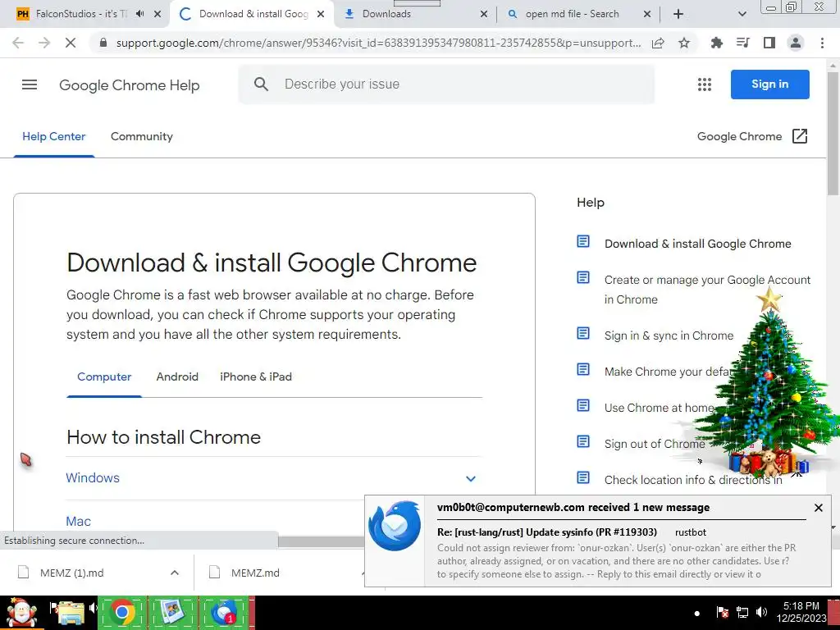This screenshot has height=630, width=840.
Task: Toggle the browser side panel
Action: [769, 43]
